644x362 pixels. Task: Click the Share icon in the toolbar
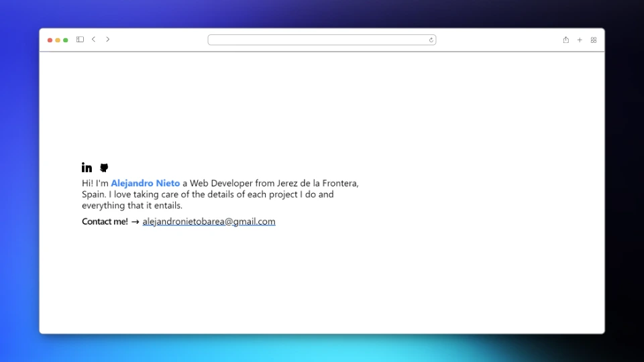point(566,40)
